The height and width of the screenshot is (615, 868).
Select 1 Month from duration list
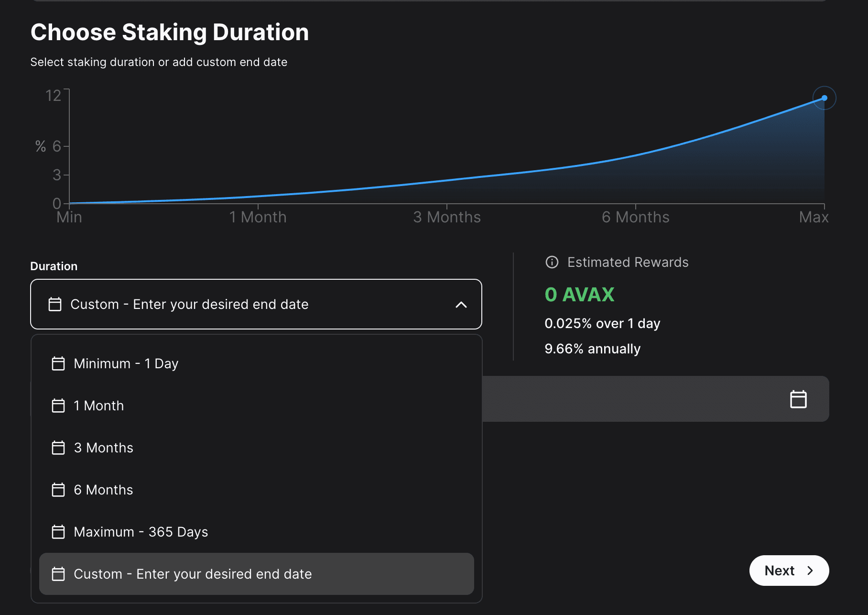tap(99, 406)
